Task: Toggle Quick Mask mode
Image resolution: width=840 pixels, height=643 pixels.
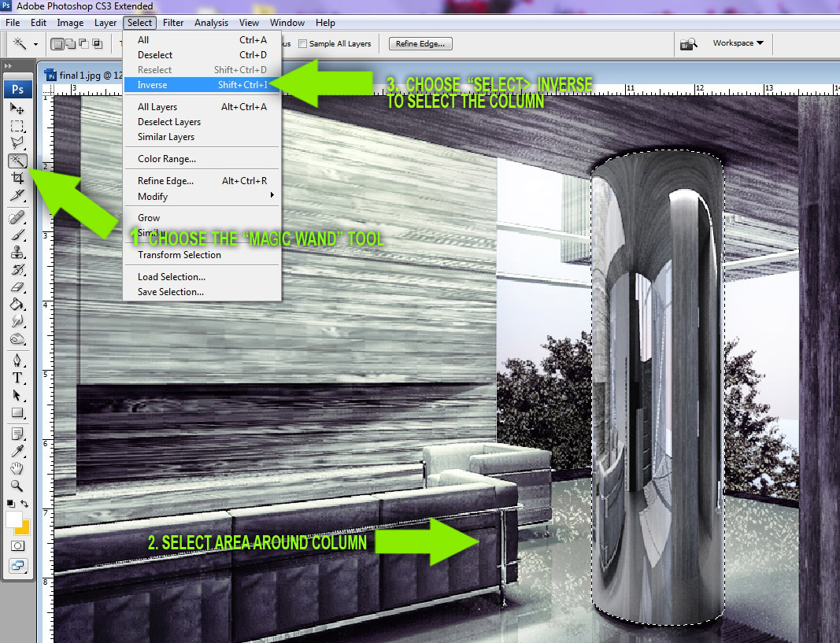Action: coord(17,546)
